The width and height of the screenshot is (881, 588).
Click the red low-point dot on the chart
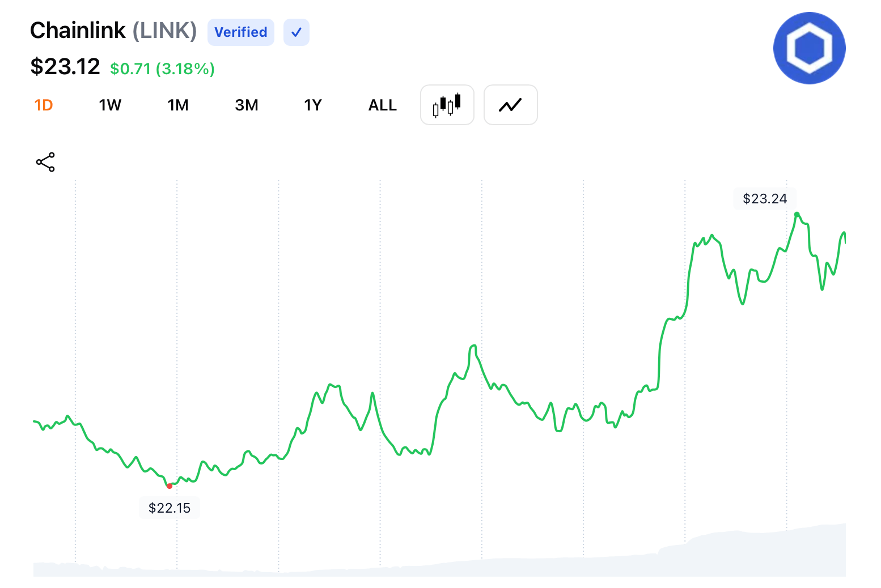tap(170, 485)
